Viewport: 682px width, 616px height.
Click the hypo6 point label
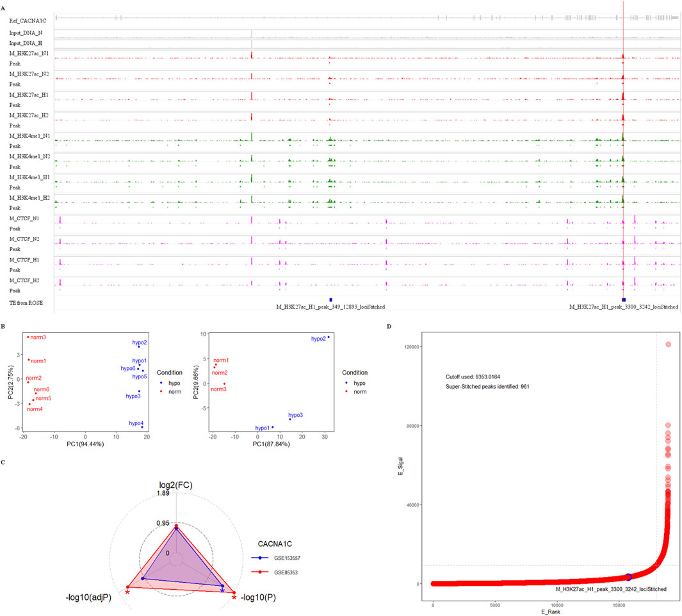pos(128,368)
